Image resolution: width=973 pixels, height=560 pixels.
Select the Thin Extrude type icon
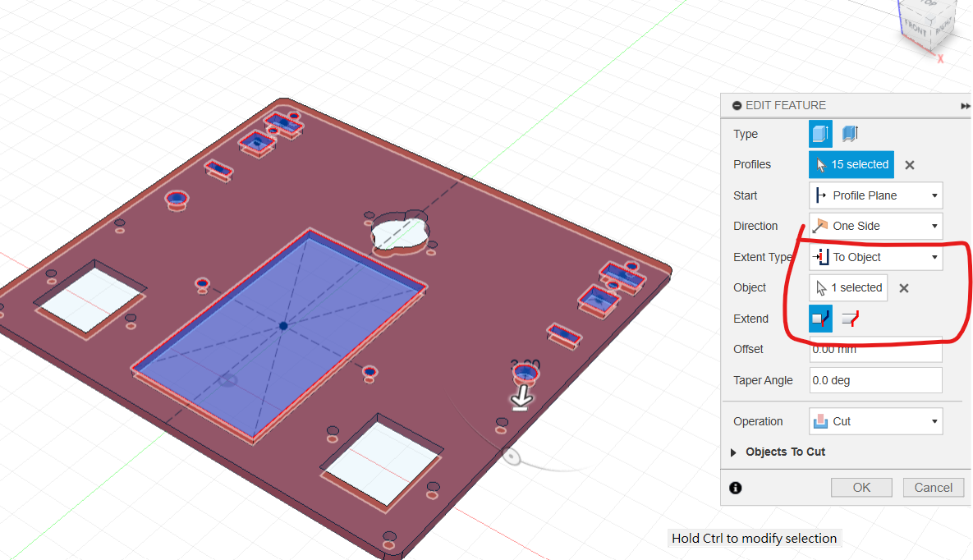[x=850, y=134]
